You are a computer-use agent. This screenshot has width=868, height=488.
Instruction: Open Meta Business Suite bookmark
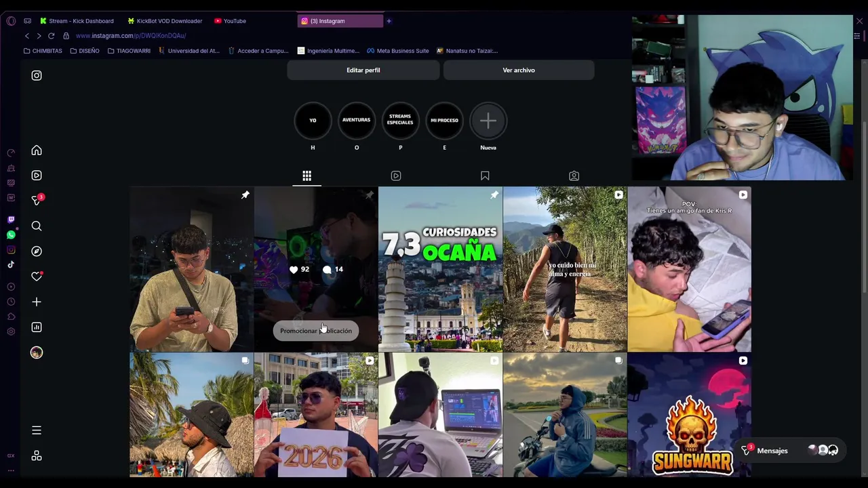pyautogui.click(x=398, y=51)
